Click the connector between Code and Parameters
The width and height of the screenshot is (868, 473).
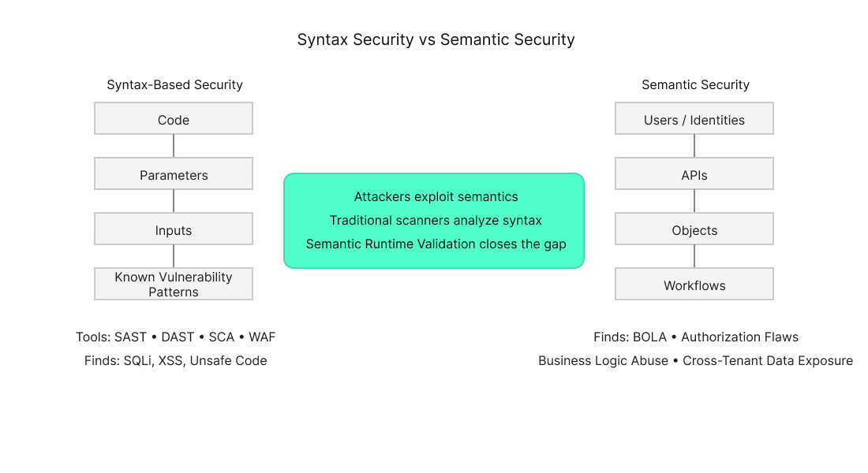[174, 147]
